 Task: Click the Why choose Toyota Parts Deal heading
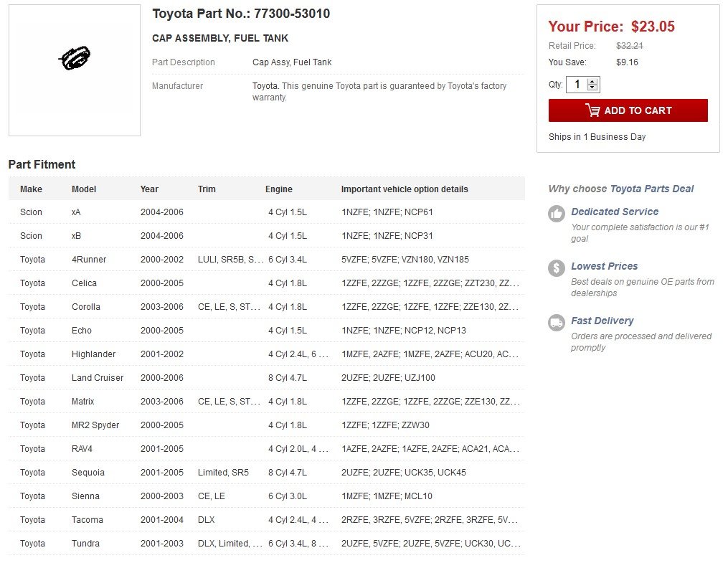click(x=620, y=189)
